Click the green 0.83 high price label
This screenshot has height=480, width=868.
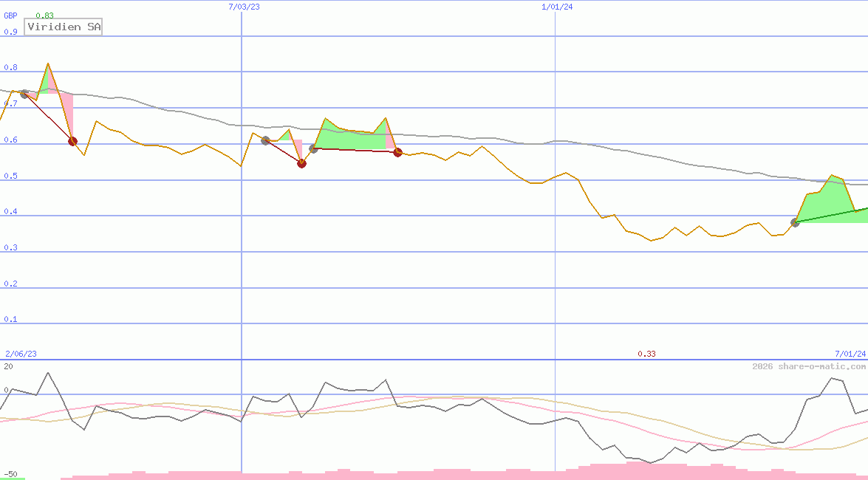click(44, 16)
